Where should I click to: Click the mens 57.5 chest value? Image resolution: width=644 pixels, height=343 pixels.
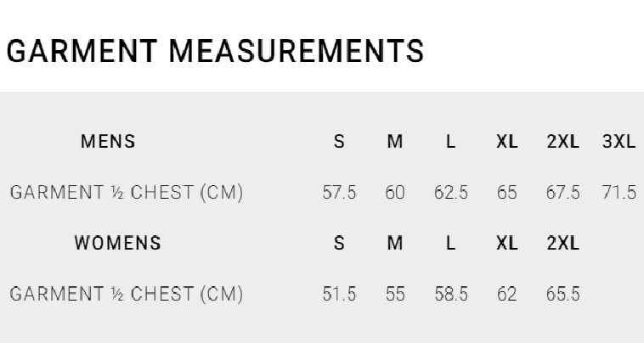(x=339, y=193)
